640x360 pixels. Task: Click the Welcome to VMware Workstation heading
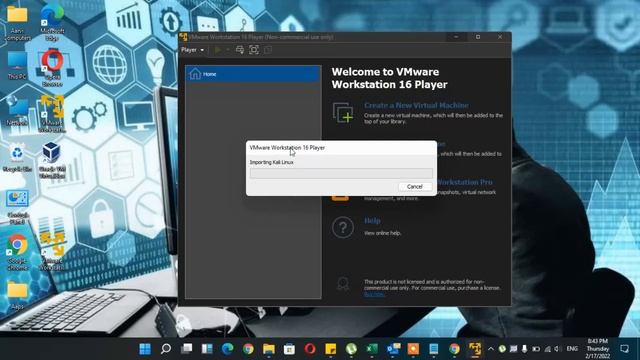tap(389, 78)
